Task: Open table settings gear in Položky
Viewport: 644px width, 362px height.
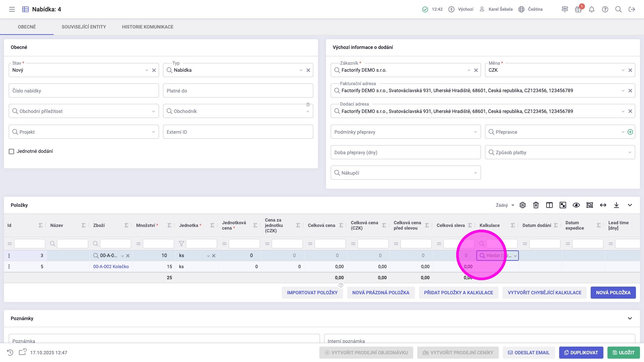Action: (523, 205)
